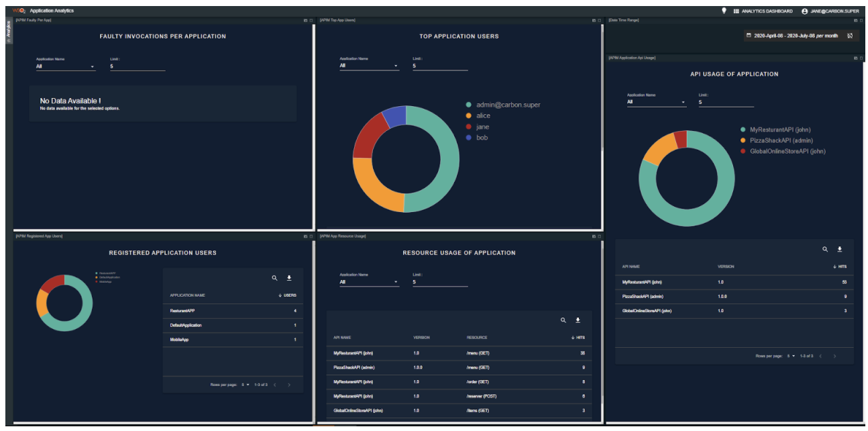Go to next page in Registered Users table
This screenshot has height=431, width=868.
[x=289, y=385]
